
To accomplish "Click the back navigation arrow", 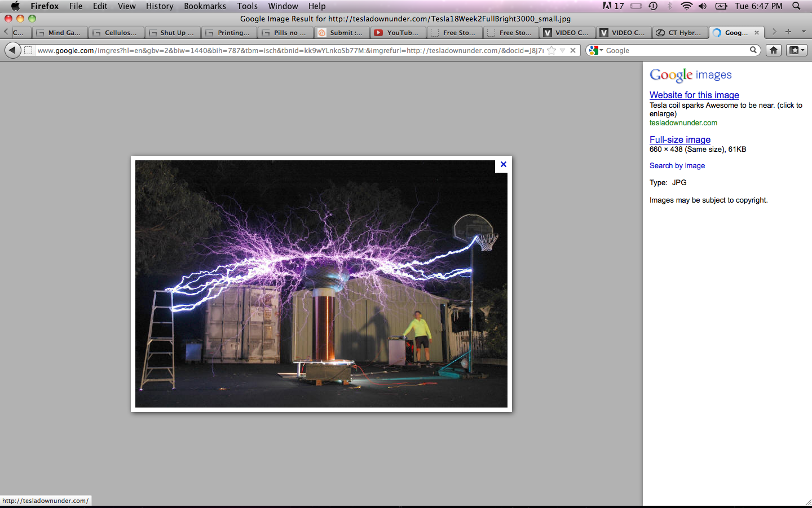I will pos(12,50).
